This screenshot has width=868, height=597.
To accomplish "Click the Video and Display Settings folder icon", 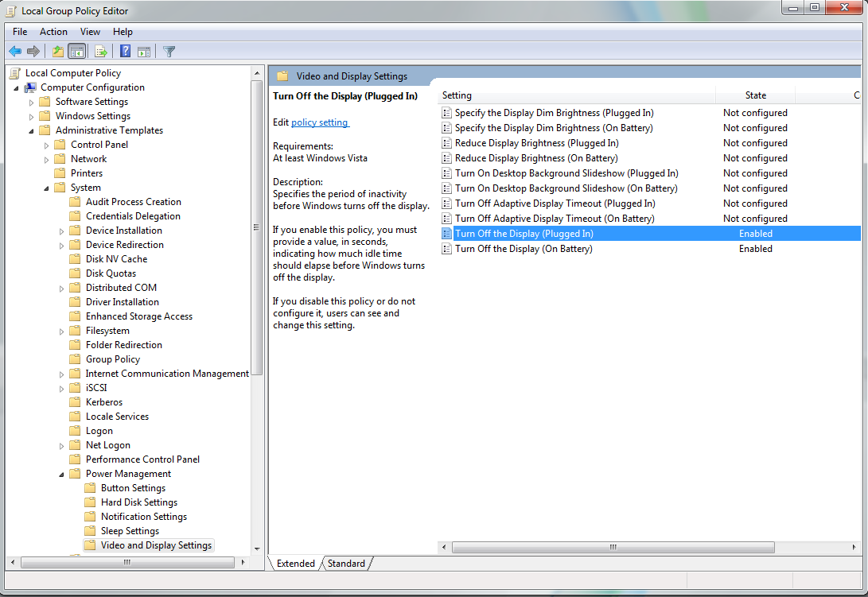I will (91, 545).
